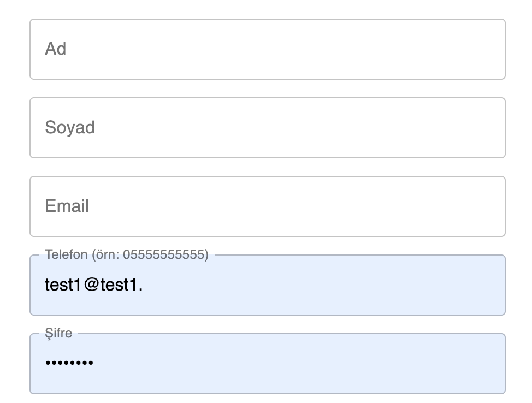The height and width of the screenshot is (403, 532).
Task: Click the Email placeholder text
Action: tap(67, 206)
